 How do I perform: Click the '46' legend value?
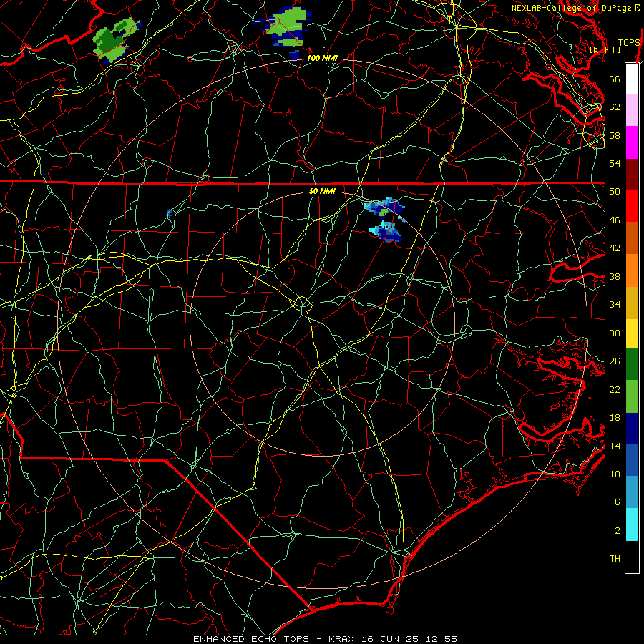[x=615, y=220]
